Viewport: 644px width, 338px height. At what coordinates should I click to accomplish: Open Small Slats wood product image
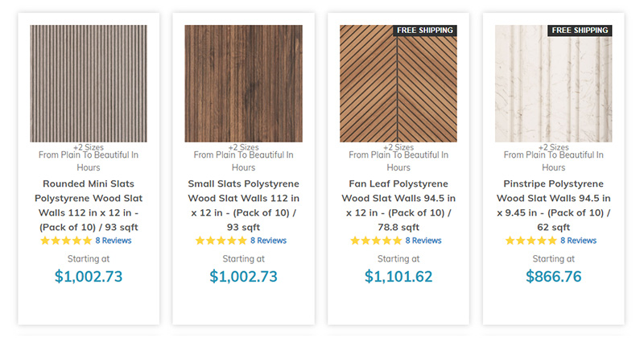coord(243,83)
